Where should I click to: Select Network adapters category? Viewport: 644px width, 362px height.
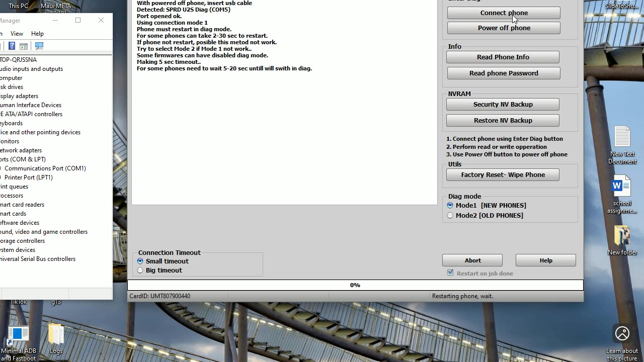tap(21, 150)
